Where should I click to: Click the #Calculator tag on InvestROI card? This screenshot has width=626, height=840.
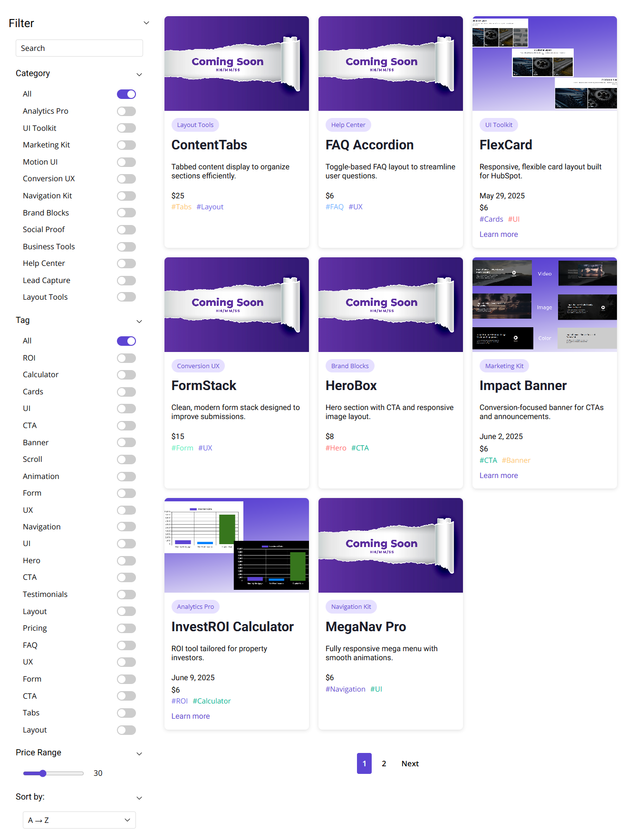tap(212, 701)
